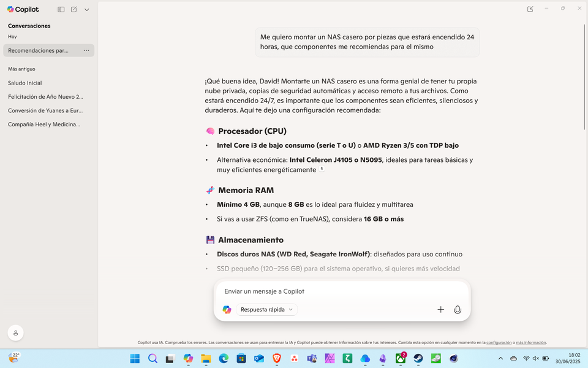Open Windows Search from the taskbar
588x368 pixels.
pos(153,359)
